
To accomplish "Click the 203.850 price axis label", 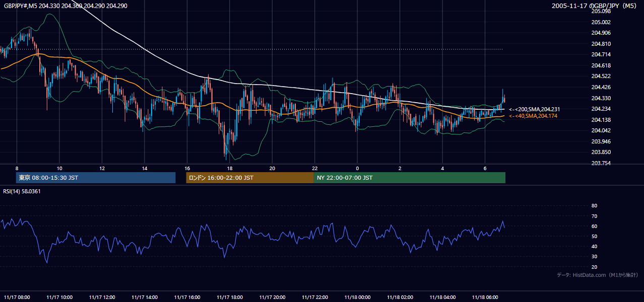I will tap(601, 152).
